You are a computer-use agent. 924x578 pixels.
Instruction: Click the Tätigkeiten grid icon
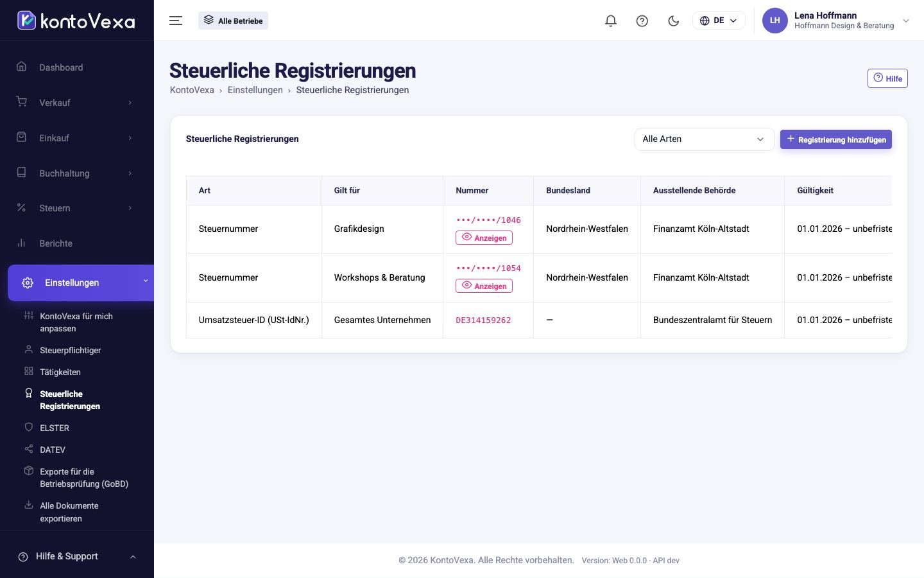(28, 371)
